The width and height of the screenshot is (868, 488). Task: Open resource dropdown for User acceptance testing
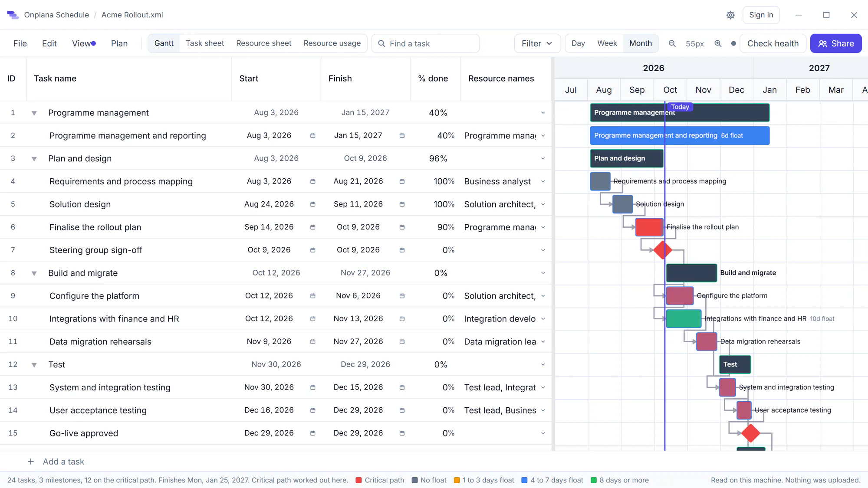543,410
